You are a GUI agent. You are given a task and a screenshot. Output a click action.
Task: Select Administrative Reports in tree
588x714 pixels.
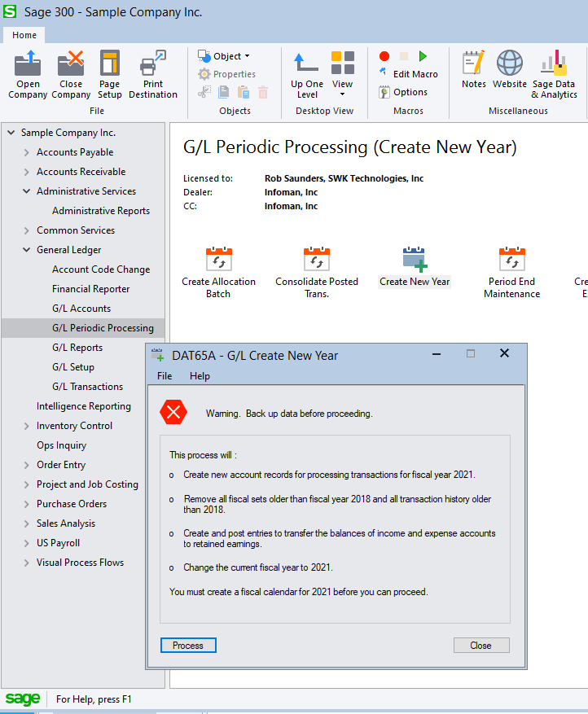pyautogui.click(x=101, y=211)
